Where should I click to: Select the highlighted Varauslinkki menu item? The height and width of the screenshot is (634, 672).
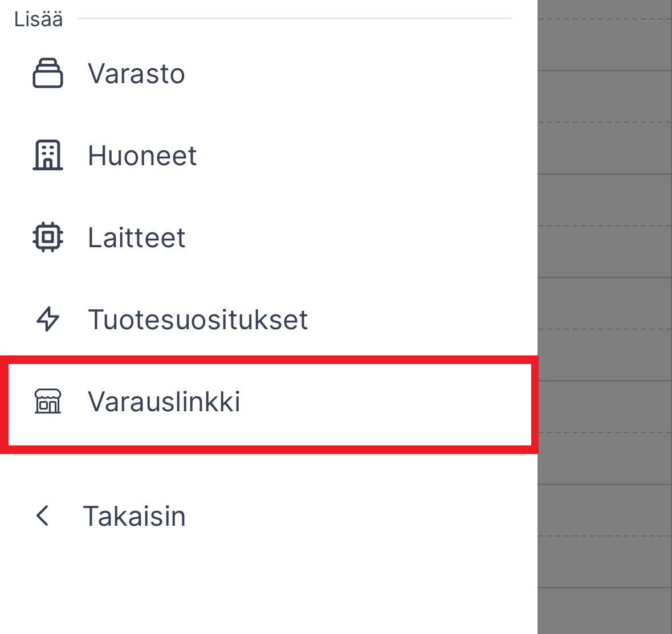164,403
